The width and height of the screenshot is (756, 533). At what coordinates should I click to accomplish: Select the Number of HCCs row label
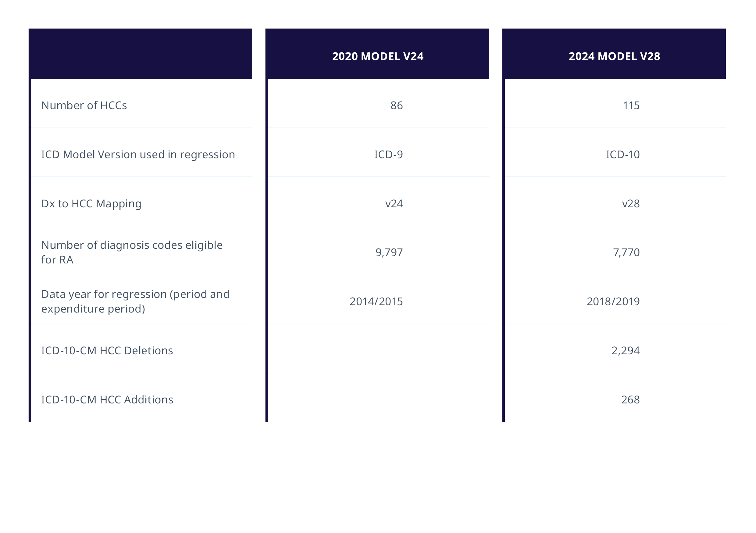tap(84, 106)
